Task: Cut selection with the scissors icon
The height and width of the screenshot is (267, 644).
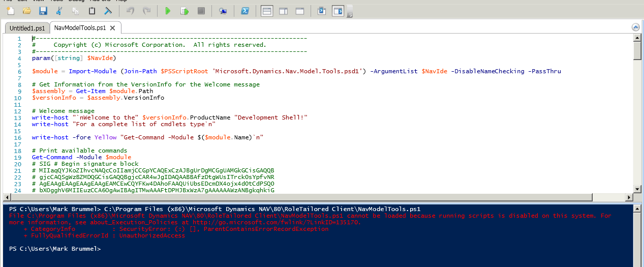Action: click(x=59, y=11)
